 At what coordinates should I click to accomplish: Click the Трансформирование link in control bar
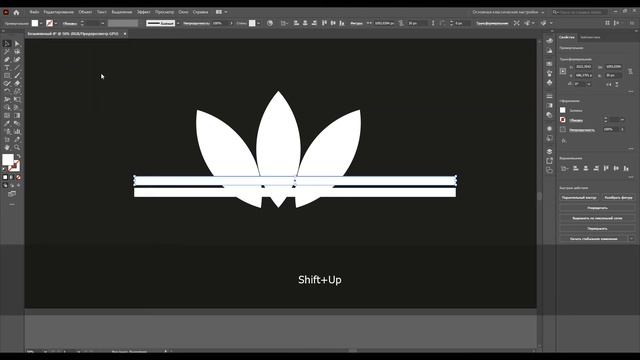pos(492,23)
